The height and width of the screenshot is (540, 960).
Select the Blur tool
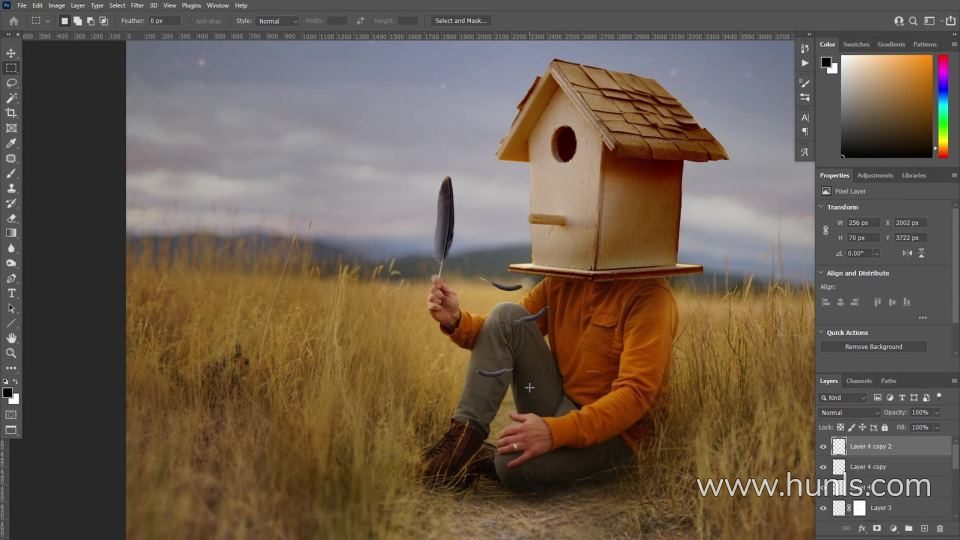pyautogui.click(x=11, y=248)
